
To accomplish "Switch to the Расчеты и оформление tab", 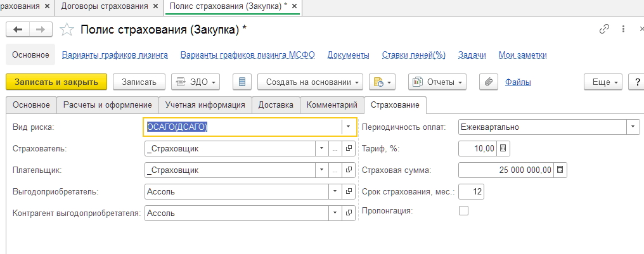I will pos(106,105).
